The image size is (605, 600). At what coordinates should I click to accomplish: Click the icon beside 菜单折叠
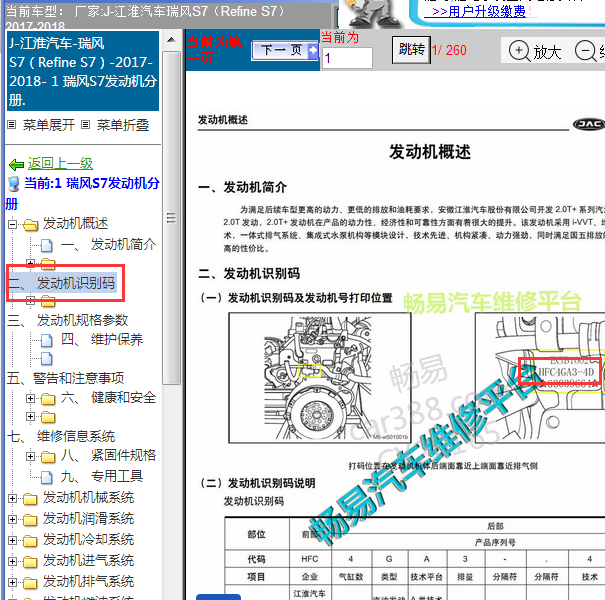[86, 125]
